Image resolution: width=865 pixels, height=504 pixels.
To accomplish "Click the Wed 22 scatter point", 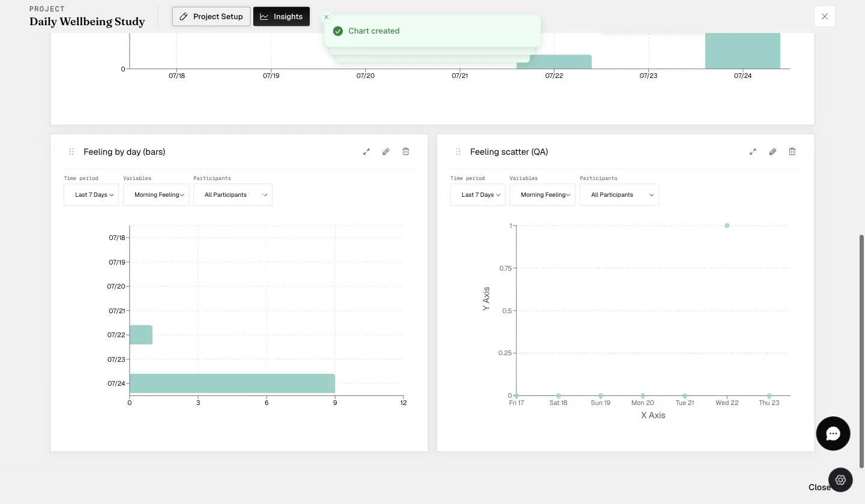I will [x=727, y=226].
